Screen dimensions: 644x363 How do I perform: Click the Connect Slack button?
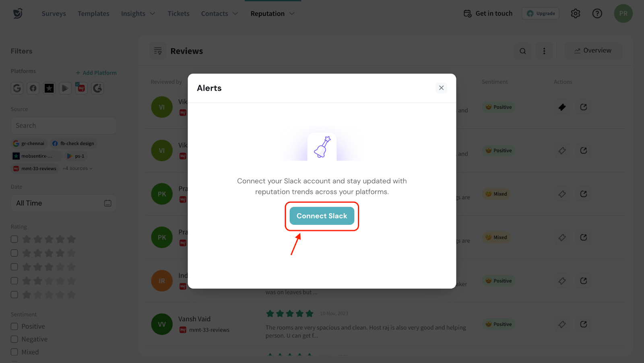coord(322,216)
